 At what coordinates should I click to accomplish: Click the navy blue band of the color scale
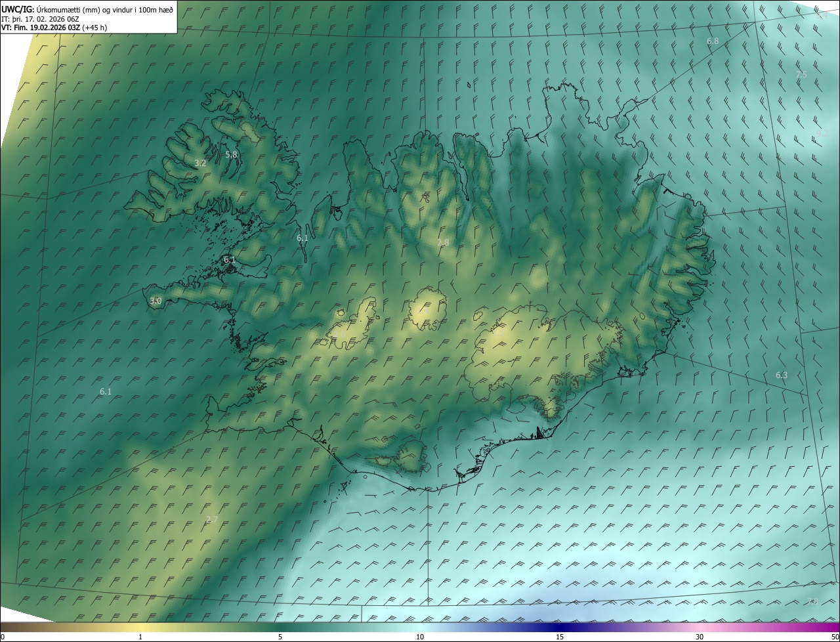click(x=560, y=628)
